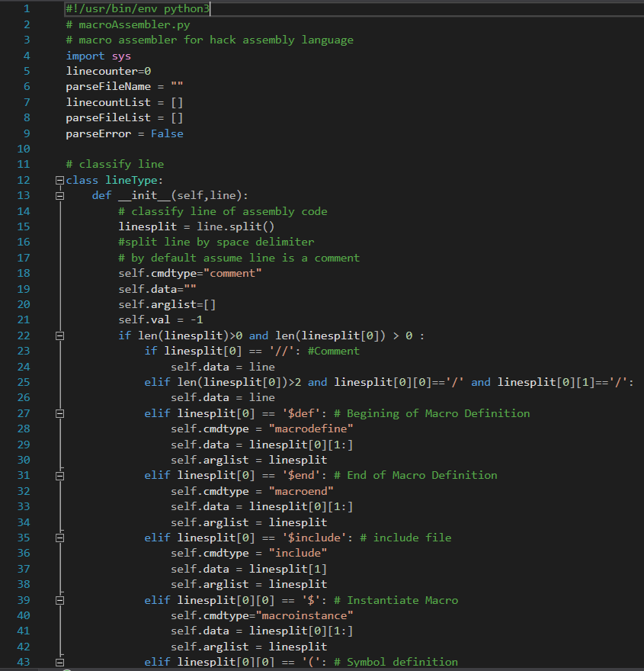Click the '$include' string literal
Viewport: 644px width, 671px height.
[x=314, y=538]
